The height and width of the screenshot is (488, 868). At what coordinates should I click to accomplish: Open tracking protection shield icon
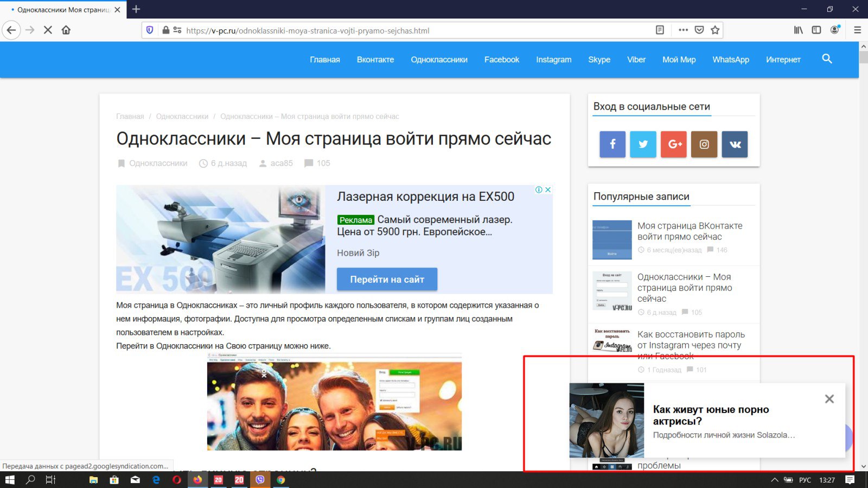pyautogui.click(x=150, y=30)
